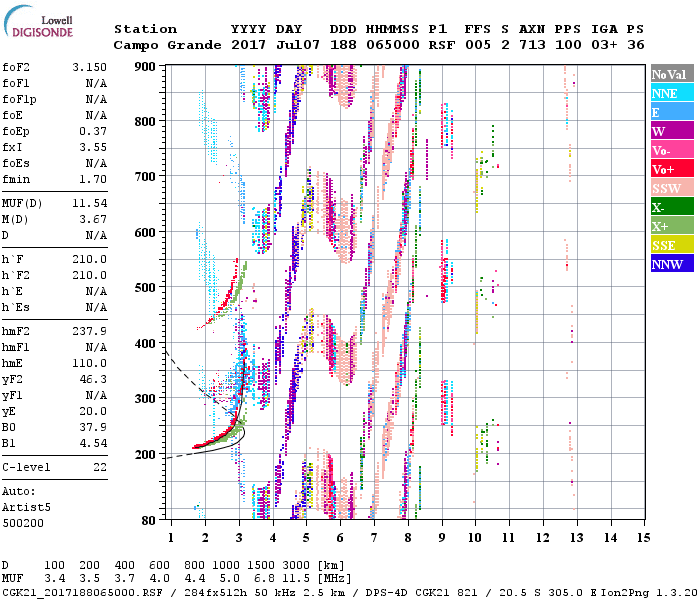Select the pink SSW legend swatch
Viewport: 700px width, 600px height.
tap(671, 188)
